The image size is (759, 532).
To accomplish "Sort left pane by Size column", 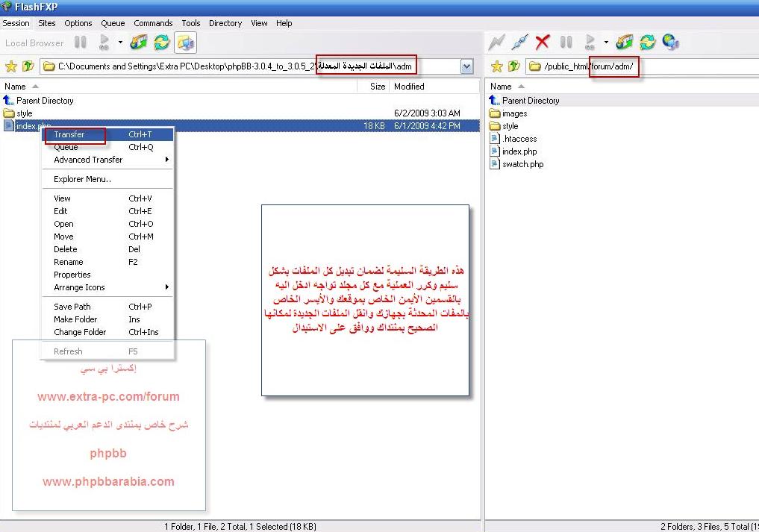I will point(372,86).
